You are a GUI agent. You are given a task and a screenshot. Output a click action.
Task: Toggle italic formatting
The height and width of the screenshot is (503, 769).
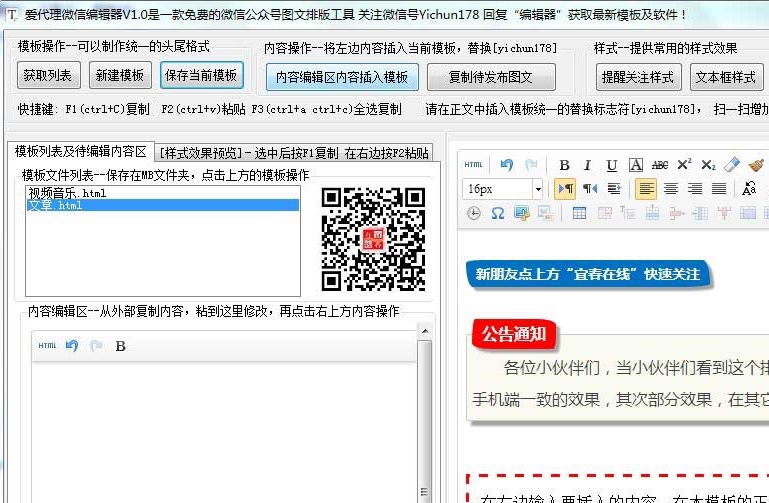point(588,165)
